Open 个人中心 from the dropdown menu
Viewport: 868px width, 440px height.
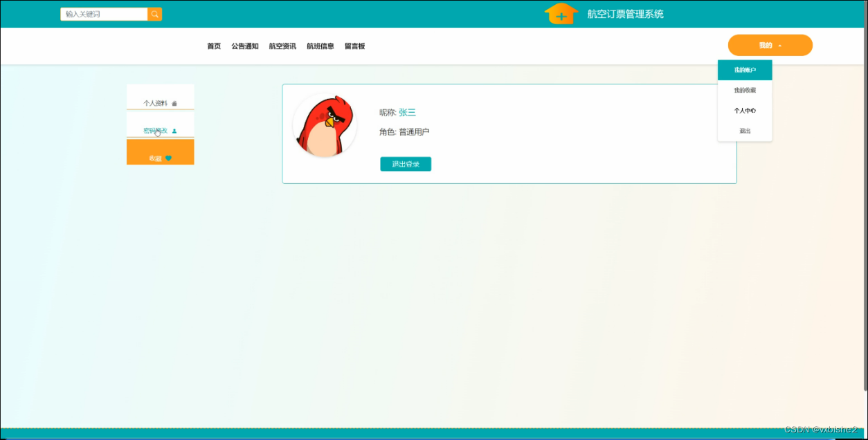pyautogui.click(x=745, y=111)
